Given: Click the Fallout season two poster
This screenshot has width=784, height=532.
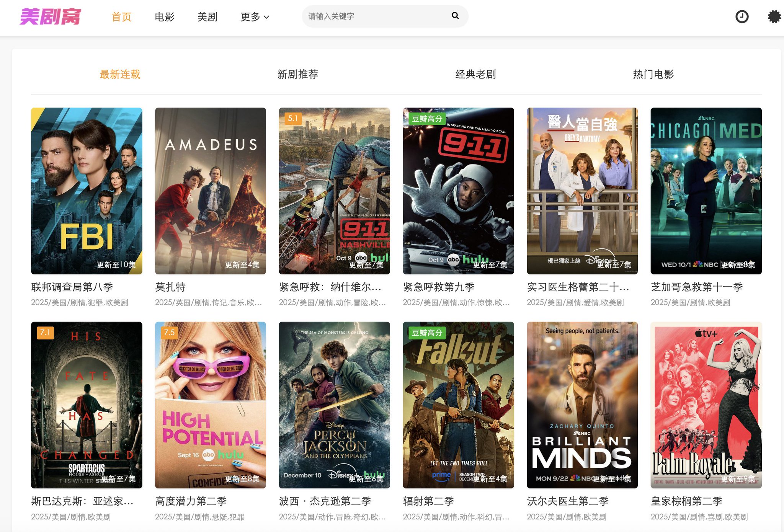Looking at the screenshot, I should pyautogui.click(x=458, y=405).
